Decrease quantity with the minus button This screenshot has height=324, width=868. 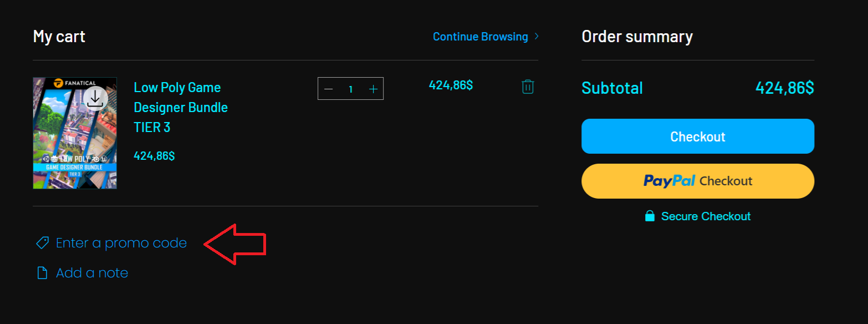pyautogui.click(x=329, y=89)
